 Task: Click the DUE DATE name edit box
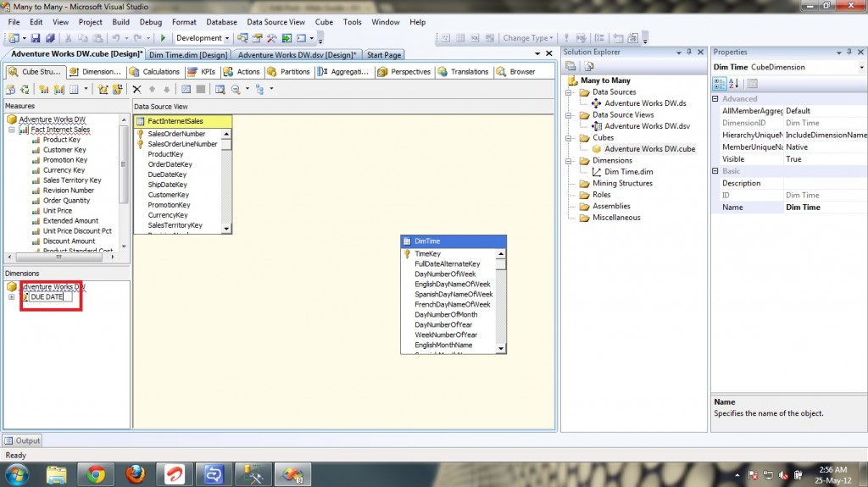51,297
